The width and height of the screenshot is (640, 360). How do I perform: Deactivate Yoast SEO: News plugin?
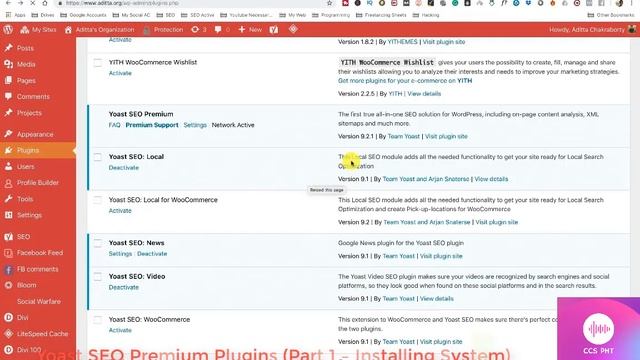click(152, 254)
